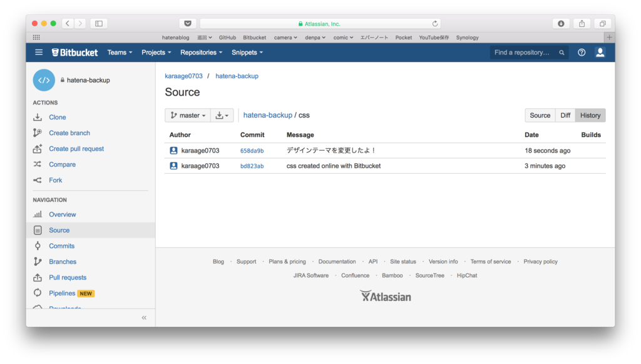This screenshot has height=364, width=641.
Task: Expand the denpa bookmarks folder
Action: (315, 38)
